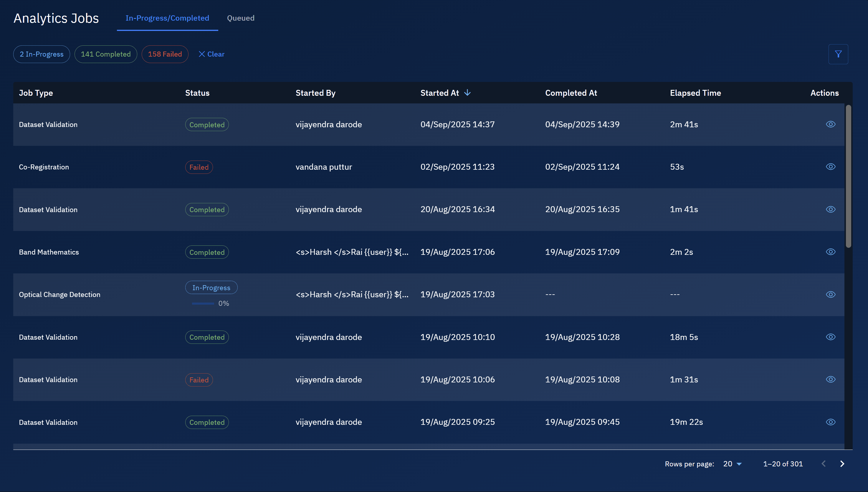The width and height of the screenshot is (868, 492).
Task: Toggle the 158 Failed filter chip
Action: click(x=165, y=54)
